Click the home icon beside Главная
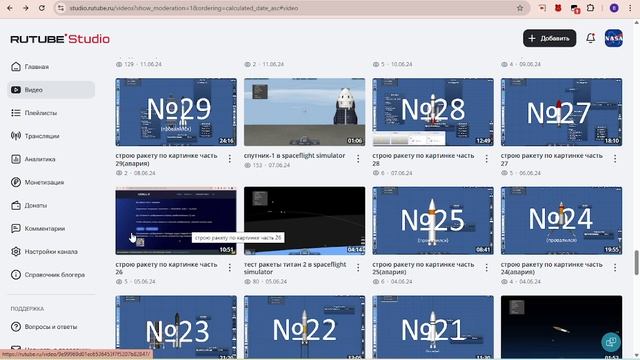 click(x=16, y=67)
